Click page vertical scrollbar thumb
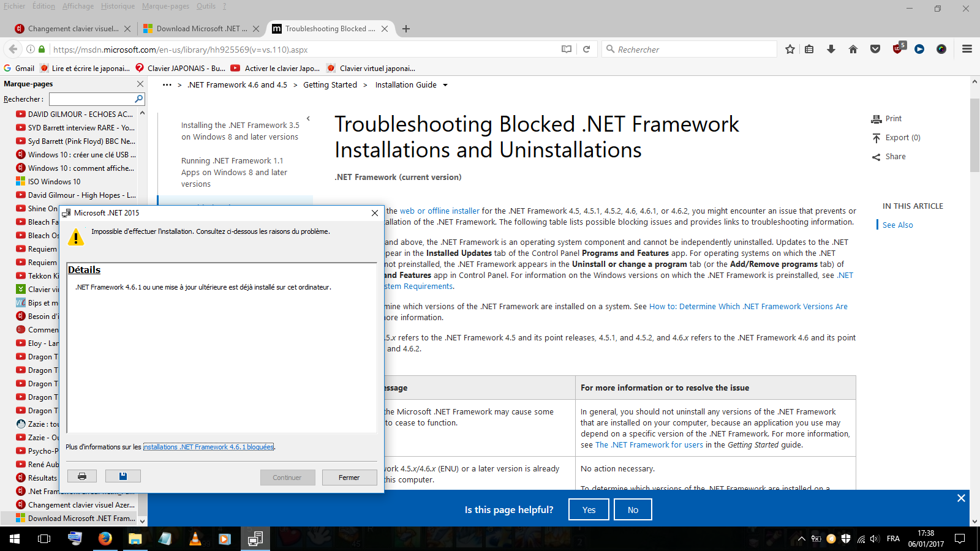980x551 pixels. pos(974,135)
